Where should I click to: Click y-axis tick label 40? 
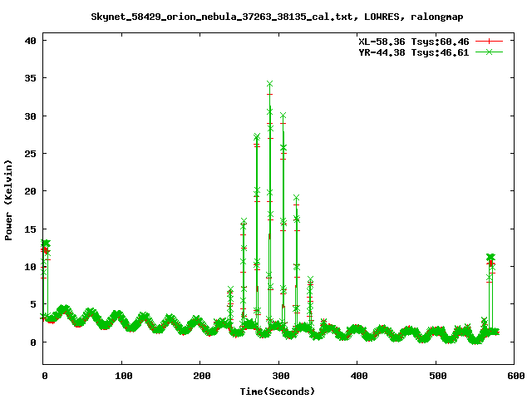30,41
